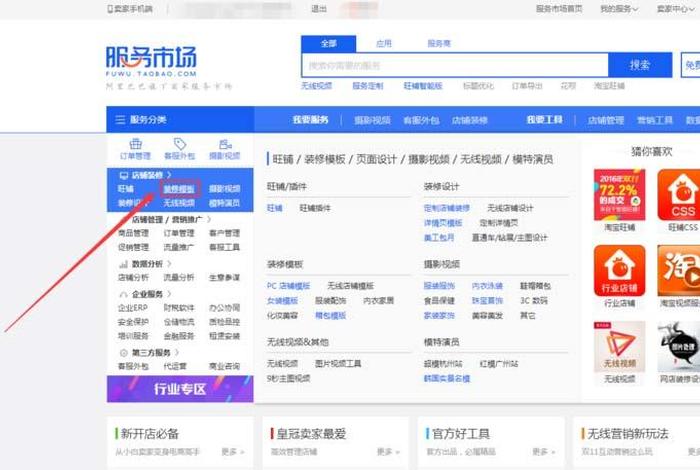This screenshot has width=700, height=470.
Task: Open the PC 店铺模板 link
Action: coord(288,286)
